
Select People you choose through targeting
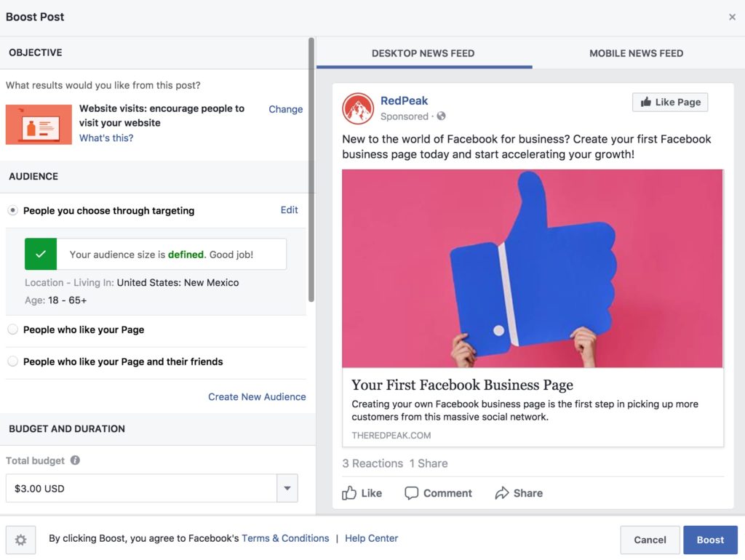click(13, 210)
